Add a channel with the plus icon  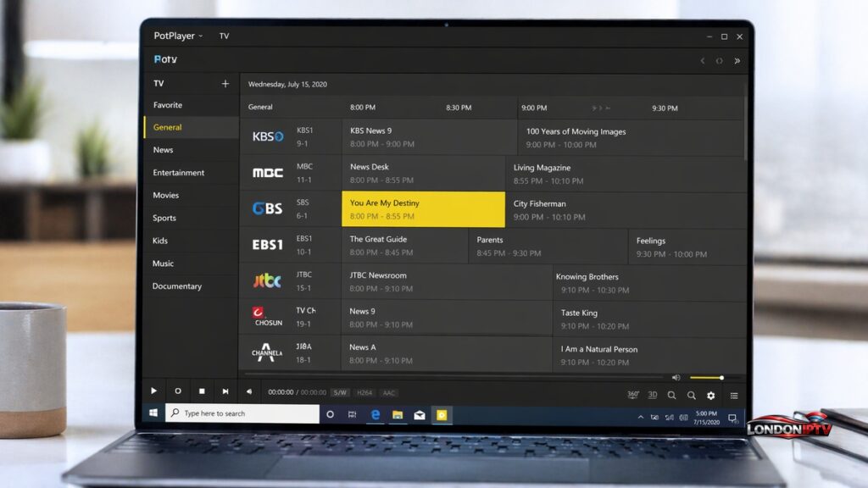225,84
